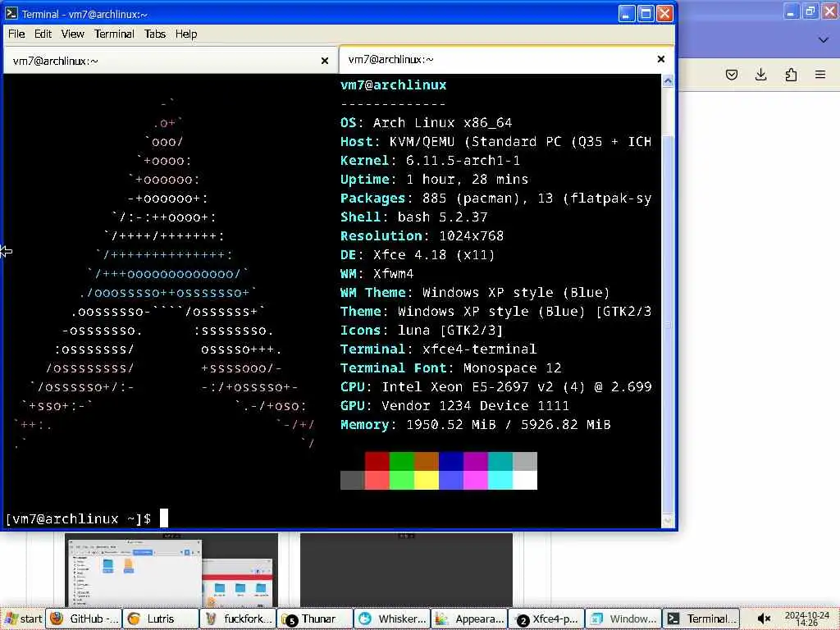Open Firefox Downloads panel icon
840x630 pixels.
(x=760, y=75)
